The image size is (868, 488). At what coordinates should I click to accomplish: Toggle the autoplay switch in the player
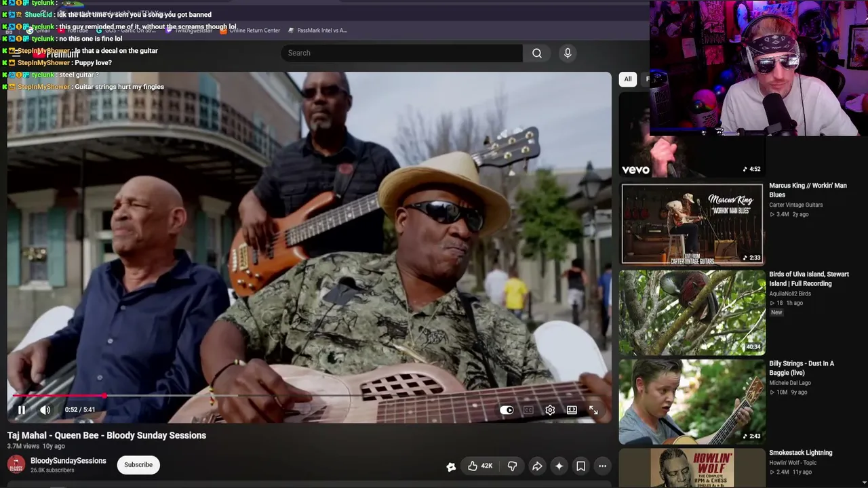(507, 410)
